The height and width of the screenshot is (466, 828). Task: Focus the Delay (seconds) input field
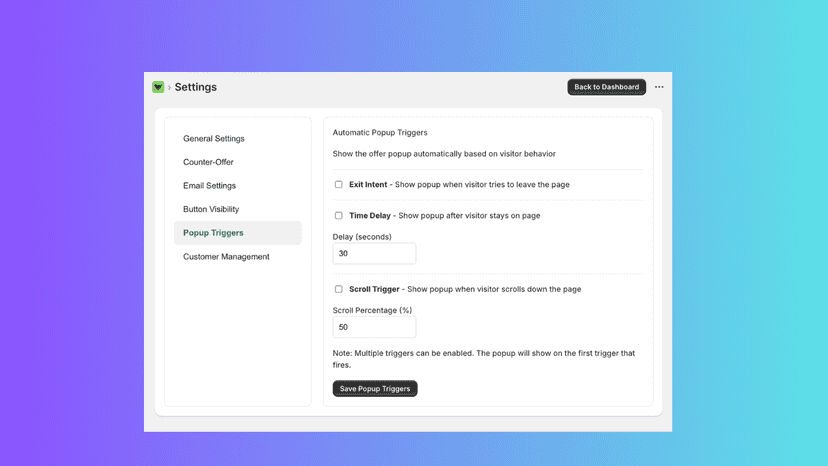374,254
